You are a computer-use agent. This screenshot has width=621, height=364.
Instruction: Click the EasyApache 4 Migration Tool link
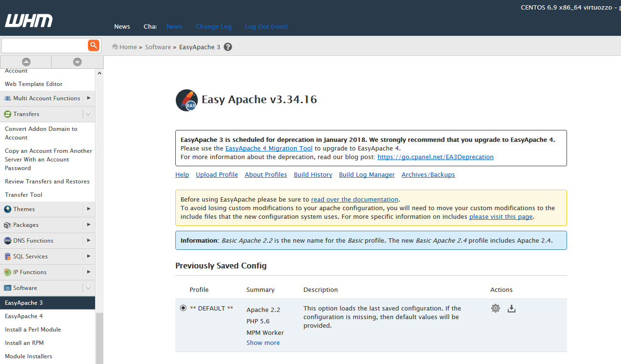point(269,149)
